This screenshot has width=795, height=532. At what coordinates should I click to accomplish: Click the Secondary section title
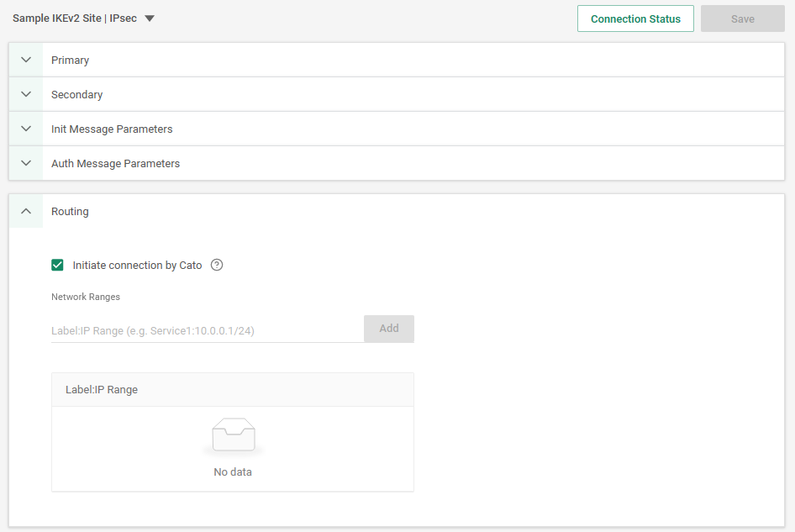76,95
